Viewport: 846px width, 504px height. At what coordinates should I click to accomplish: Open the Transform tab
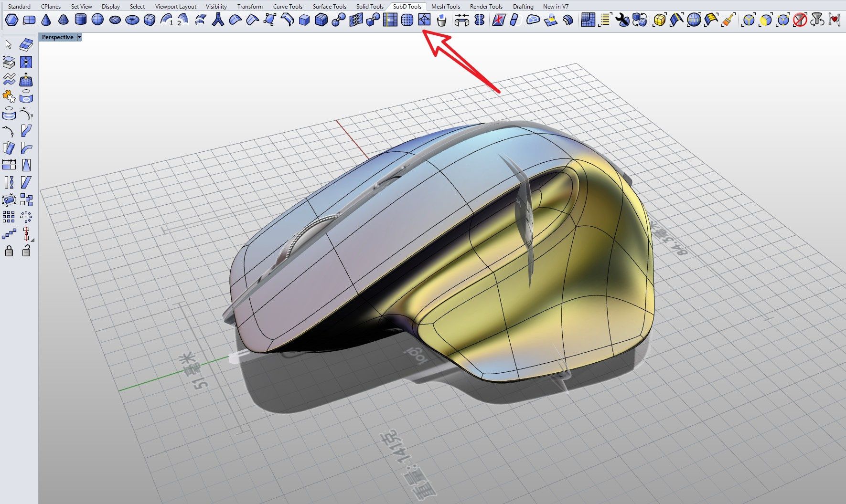tap(250, 7)
